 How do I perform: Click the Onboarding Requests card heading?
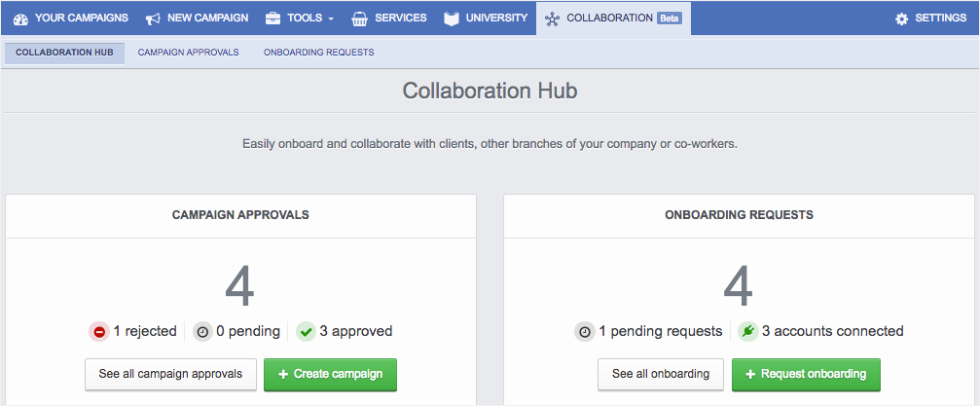pos(740,215)
